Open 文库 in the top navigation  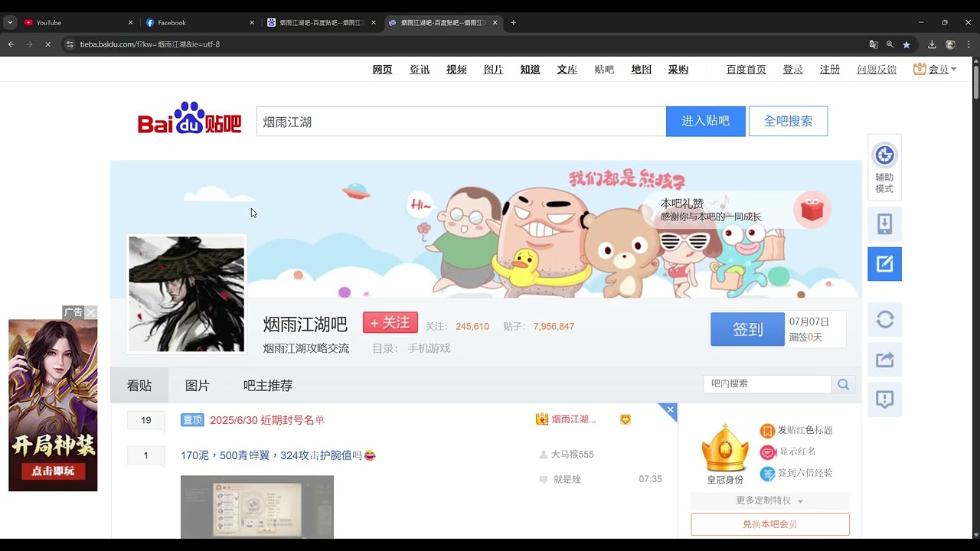coord(567,70)
